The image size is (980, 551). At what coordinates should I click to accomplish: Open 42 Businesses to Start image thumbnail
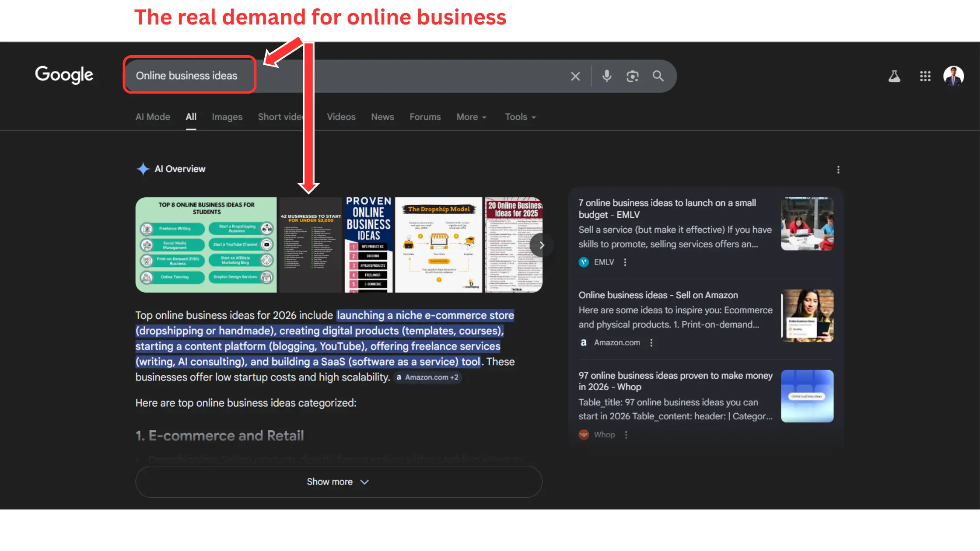point(311,245)
